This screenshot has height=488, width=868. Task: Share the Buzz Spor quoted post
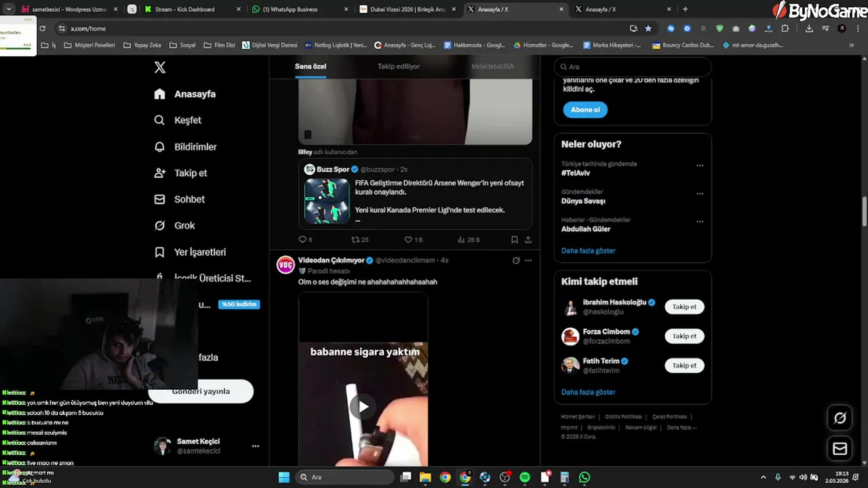tap(528, 239)
